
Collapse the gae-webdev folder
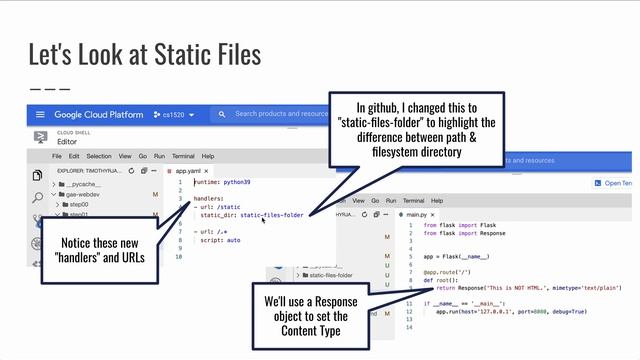tap(54, 195)
